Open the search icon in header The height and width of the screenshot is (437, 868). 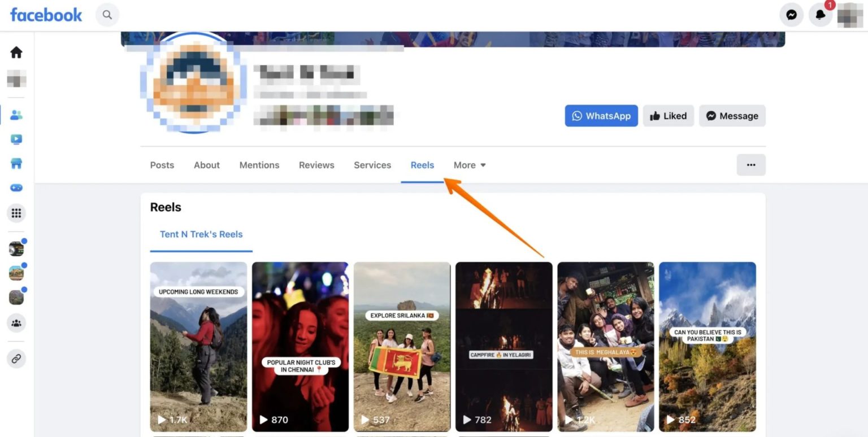pyautogui.click(x=107, y=15)
